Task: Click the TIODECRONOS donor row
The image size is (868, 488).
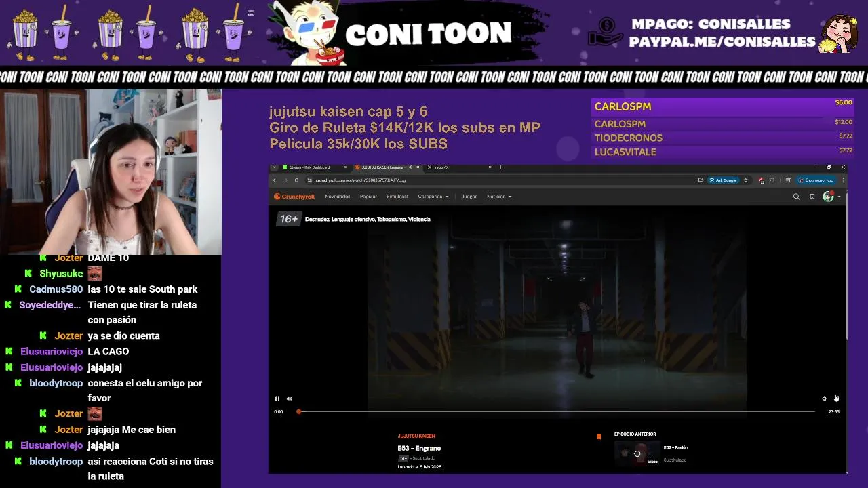Action: (x=723, y=138)
